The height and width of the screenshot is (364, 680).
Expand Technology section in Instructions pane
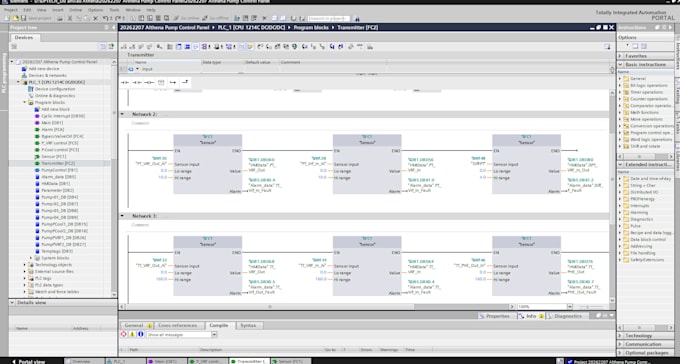(x=621, y=336)
